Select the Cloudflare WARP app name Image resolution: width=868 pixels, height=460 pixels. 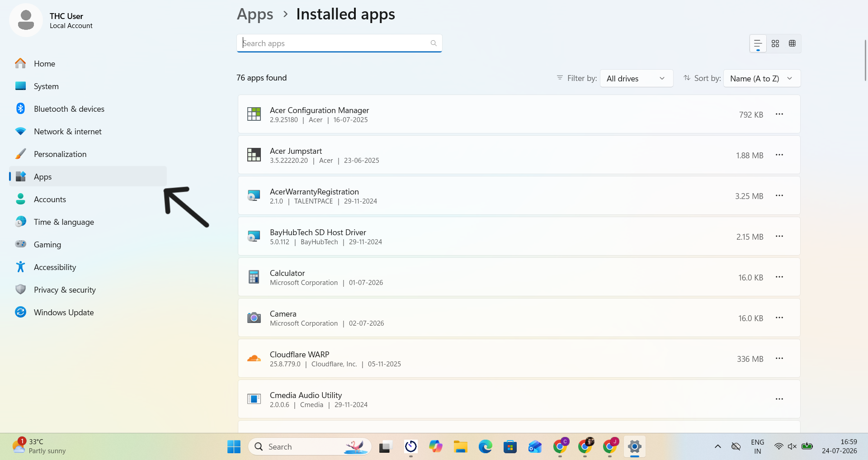300,355
